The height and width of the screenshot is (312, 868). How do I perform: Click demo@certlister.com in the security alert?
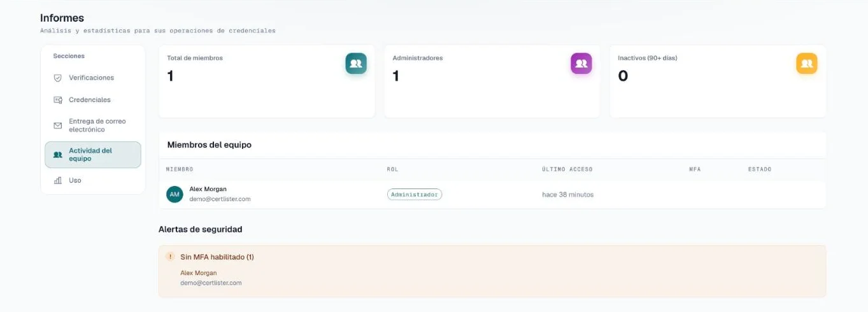pyautogui.click(x=211, y=283)
